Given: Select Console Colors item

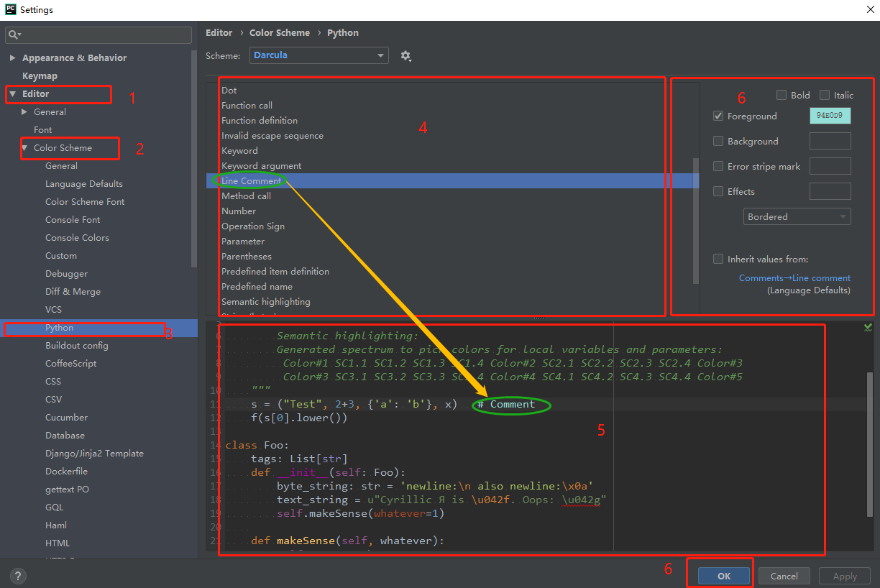Looking at the screenshot, I should (77, 237).
